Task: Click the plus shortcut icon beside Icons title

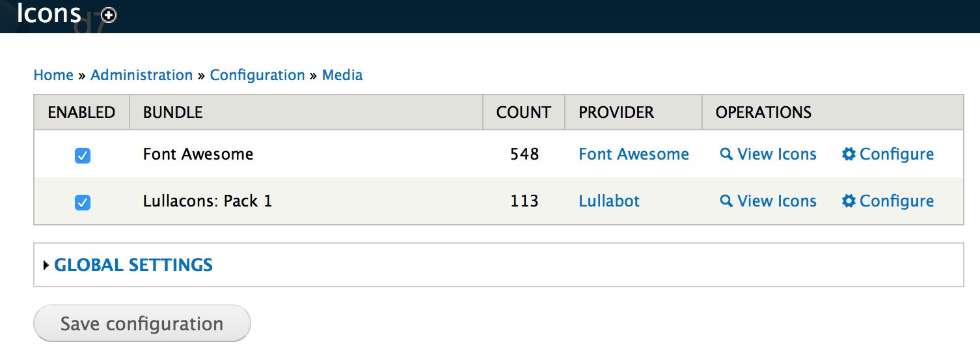Action: point(109,15)
